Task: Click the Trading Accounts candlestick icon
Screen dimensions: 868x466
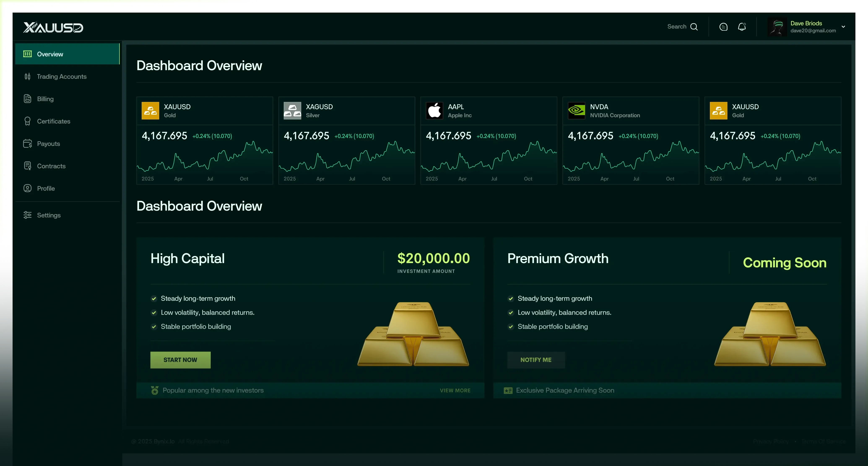Action: (28, 77)
